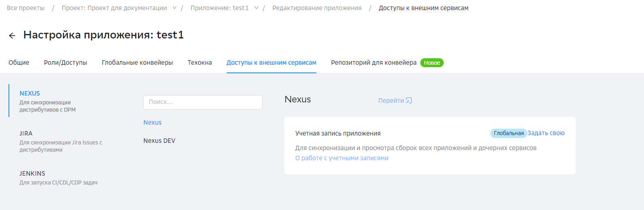Choose the Nexus DEV instance
The width and height of the screenshot is (644, 210).
(x=159, y=141)
